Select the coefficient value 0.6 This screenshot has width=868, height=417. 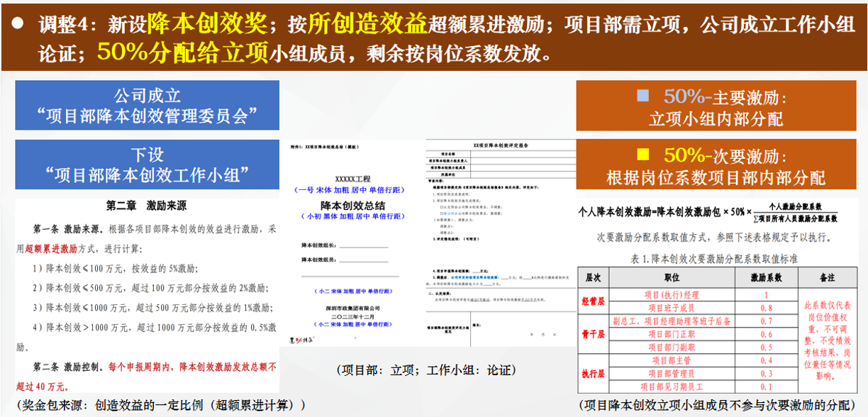tap(766, 334)
